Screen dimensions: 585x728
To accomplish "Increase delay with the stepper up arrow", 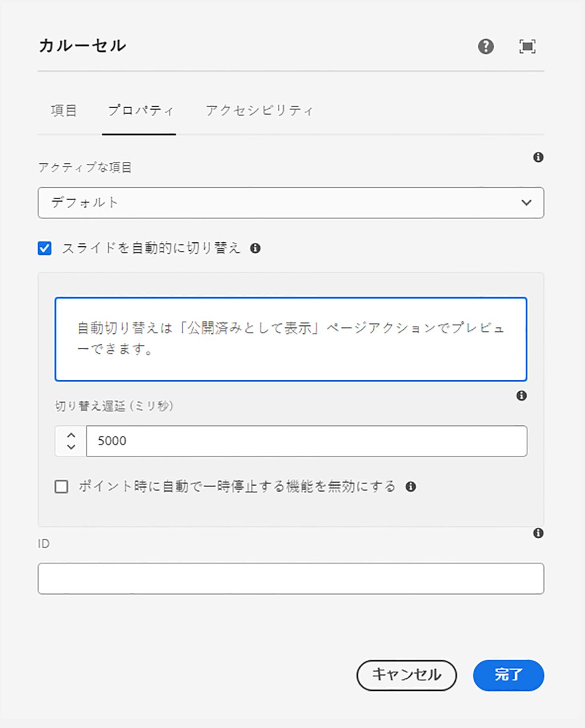I will tap(71, 435).
